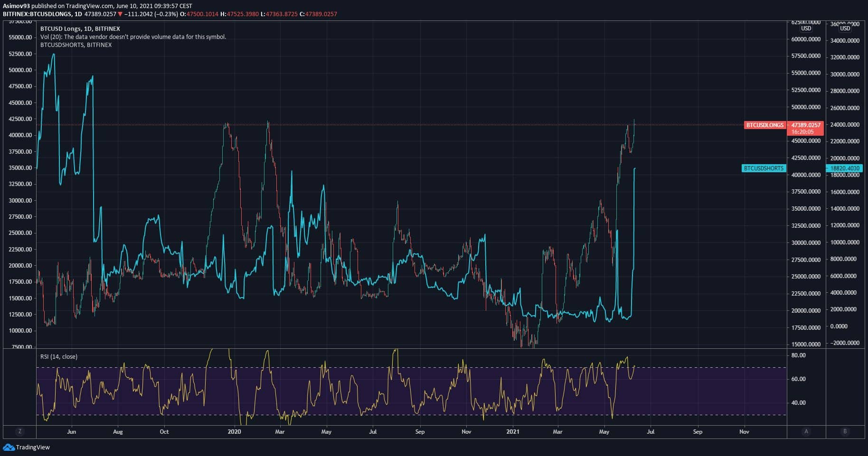This screenshot has width=868, height=456.
Task: Click the close value C:47389.0257
Action: coord(318,14)
